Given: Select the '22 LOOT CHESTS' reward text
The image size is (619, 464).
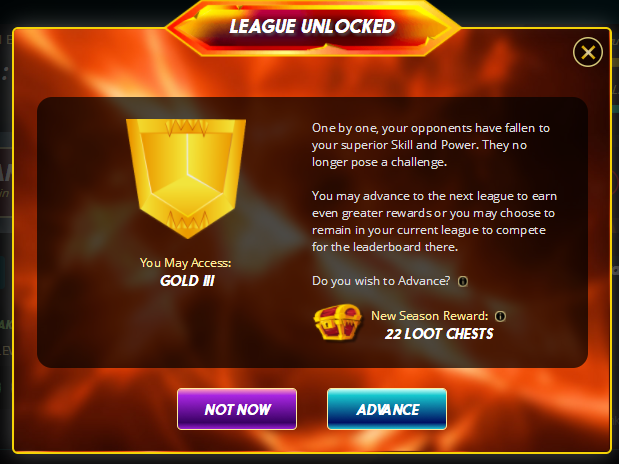Looking at the screenshot, I should (x=439, y=334).
